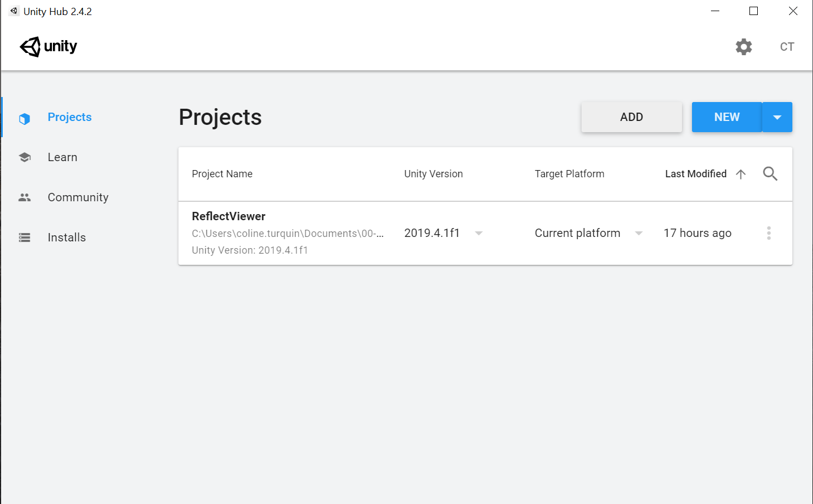Click the Projects cube icon in sidebar
Screen dimensions: 813x504
(25, 118)
